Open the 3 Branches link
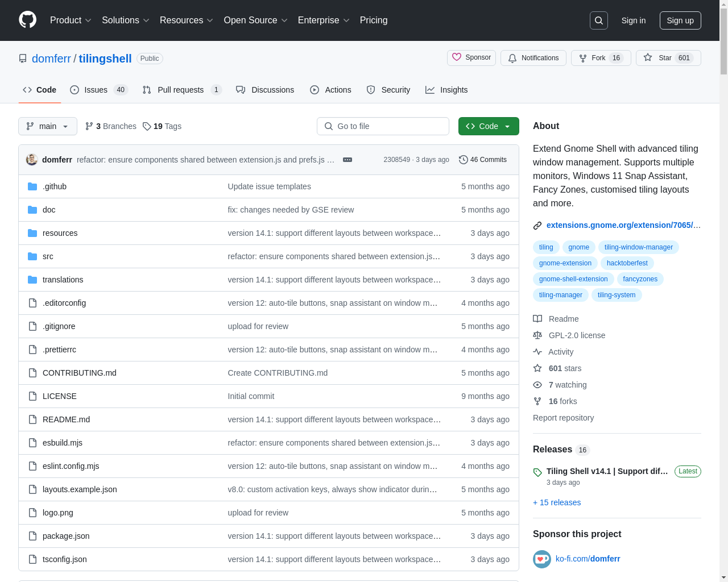728x582 pixels. point(111,126)
